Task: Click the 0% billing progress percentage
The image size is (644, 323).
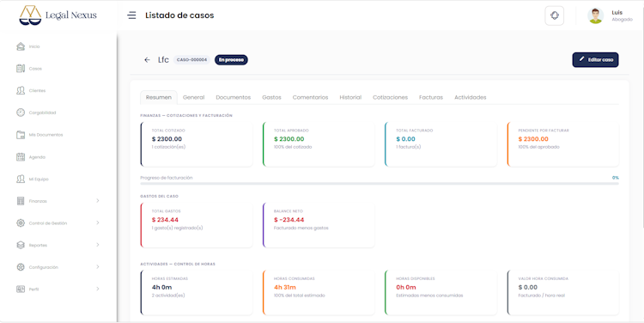Action: click(x=616, y=178)
